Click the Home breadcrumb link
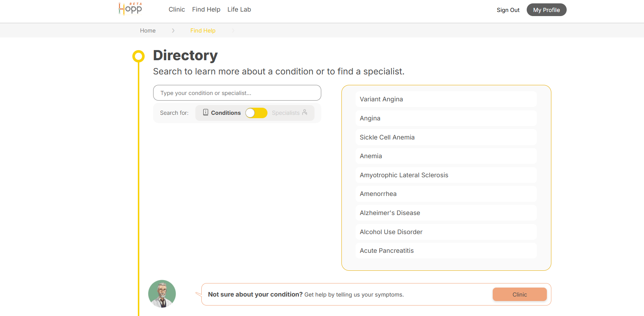 (148, 31)
